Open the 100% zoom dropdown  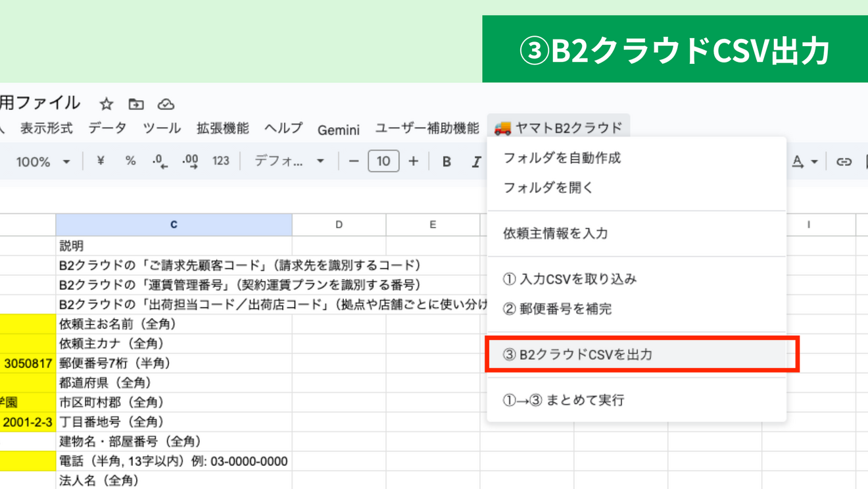click(x=43, y=161)
